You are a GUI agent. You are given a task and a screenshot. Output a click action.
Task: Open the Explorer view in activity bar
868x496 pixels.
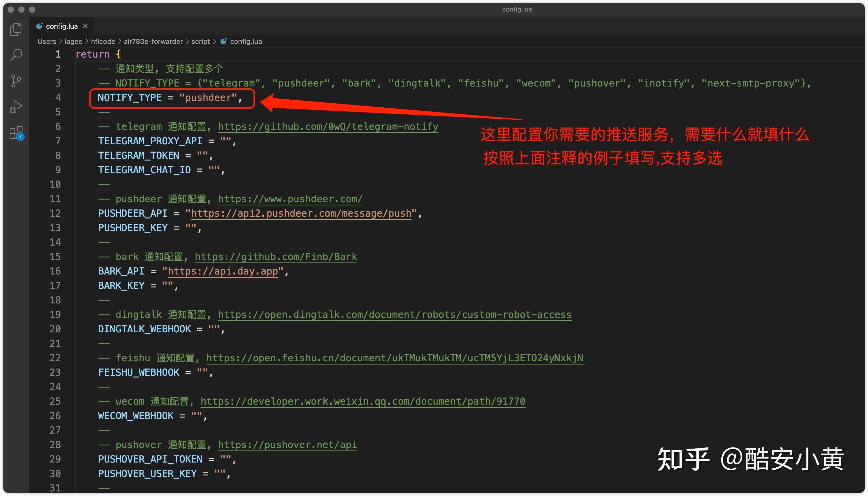[16, 29]
